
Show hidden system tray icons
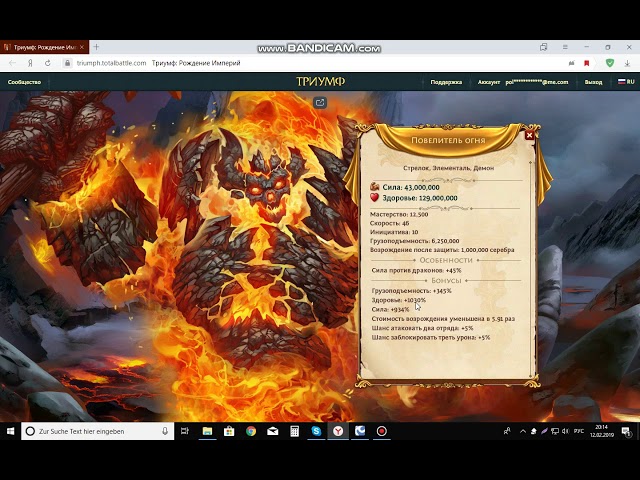click(x=522, y=431)
